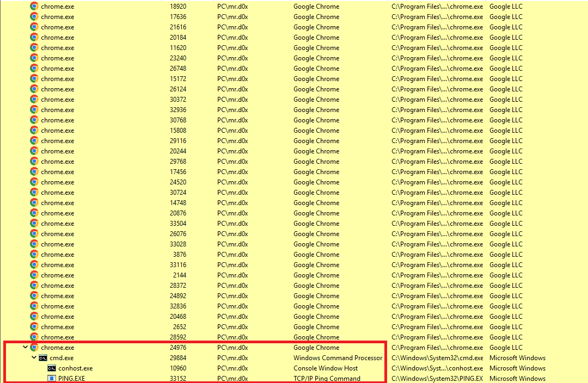Click Chrome icon for process 29116
This screenshot has height=383, width=588.
(34, 140)
